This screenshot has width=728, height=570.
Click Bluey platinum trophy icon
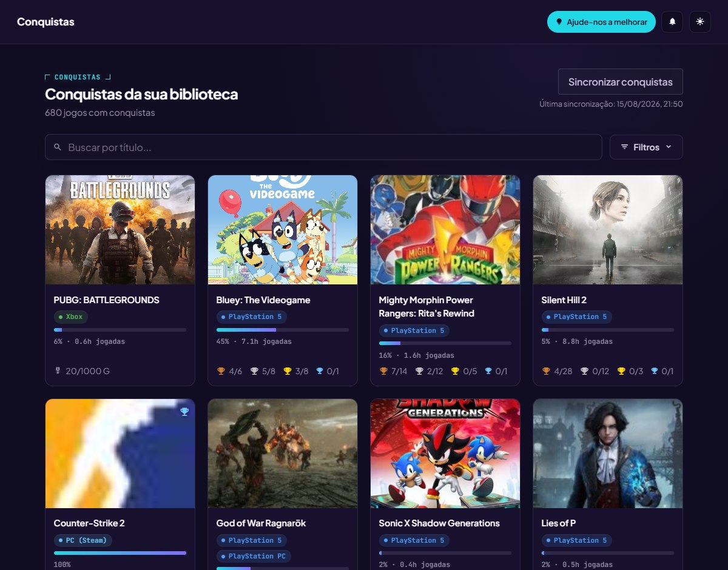pyautogui.click(x=320, y=371)
